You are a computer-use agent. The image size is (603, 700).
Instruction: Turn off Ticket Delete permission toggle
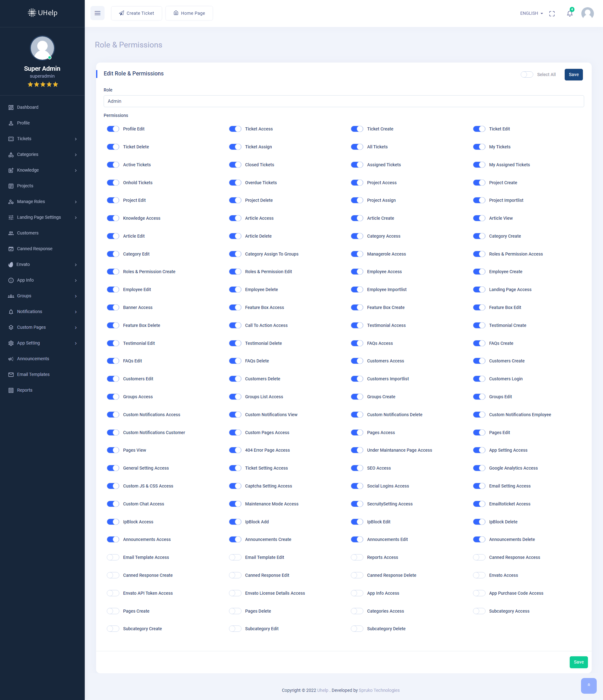click(x=113, y=147)
